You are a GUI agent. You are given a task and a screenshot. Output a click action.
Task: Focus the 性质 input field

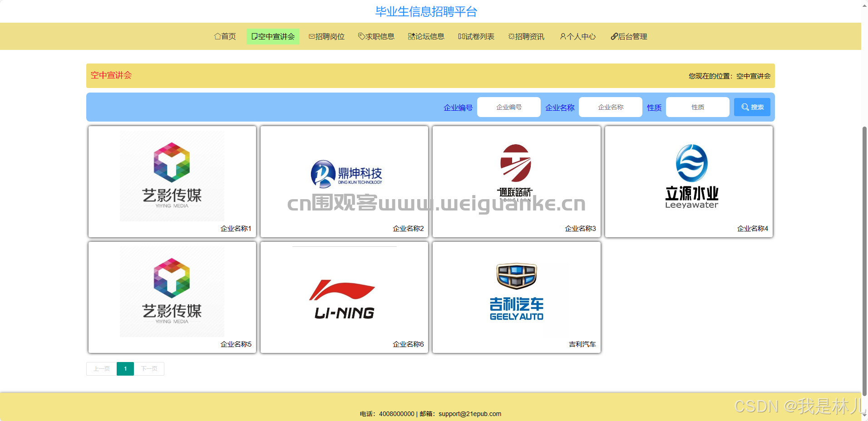698,107
